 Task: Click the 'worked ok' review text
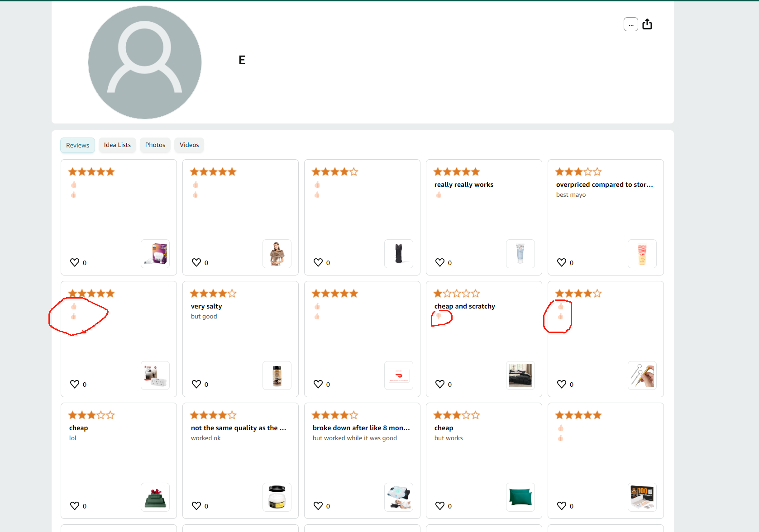click(206, 438)
